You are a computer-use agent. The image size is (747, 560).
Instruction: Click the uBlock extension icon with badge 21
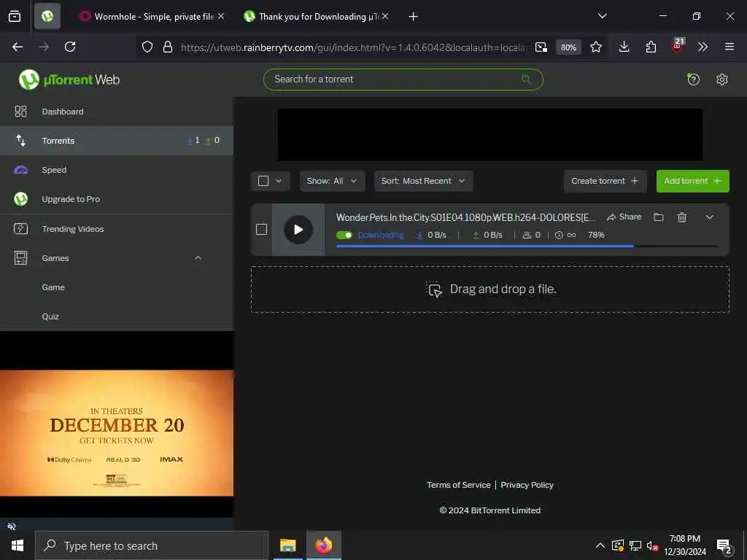678,46
